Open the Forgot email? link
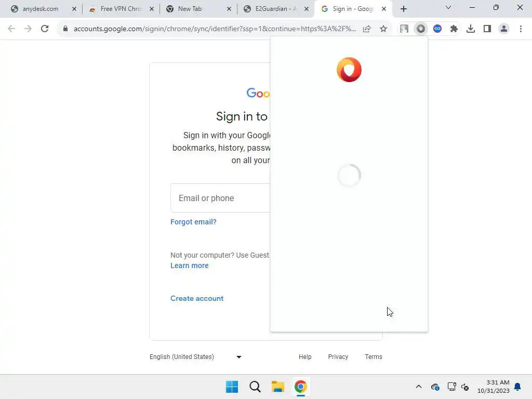Image resolution: width=532 pixels, height=399 pixels. click(x=193, y=222)
